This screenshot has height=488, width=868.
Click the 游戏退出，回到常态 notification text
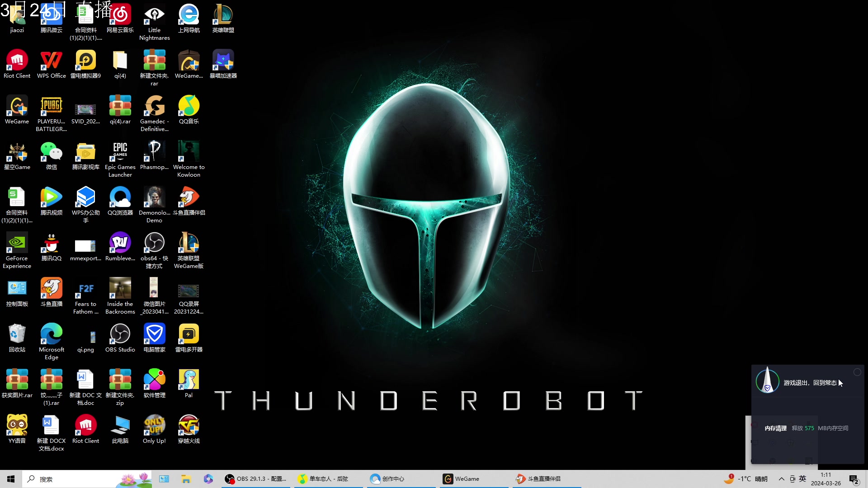pos(810,383)
